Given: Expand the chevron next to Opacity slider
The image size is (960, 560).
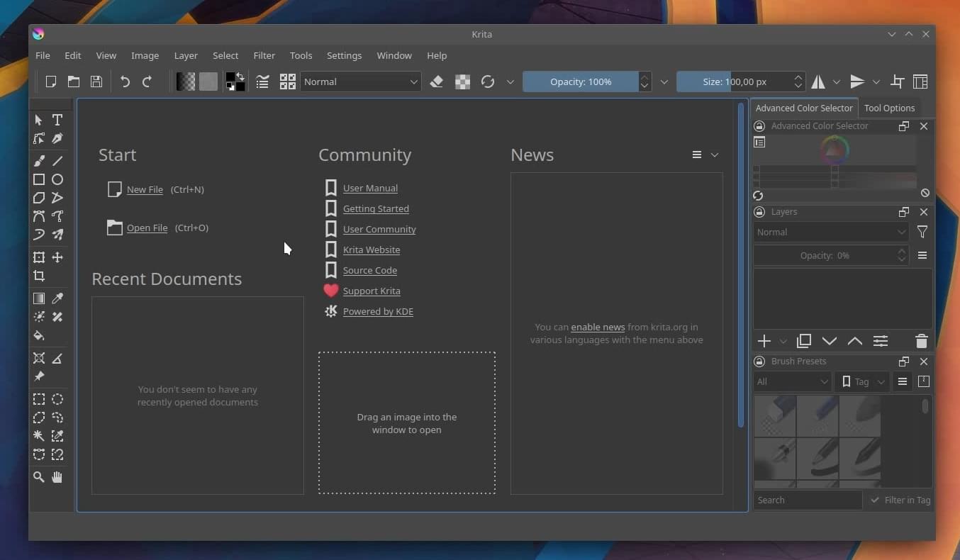Looking at the screenshot, I should tap(664, 82).
